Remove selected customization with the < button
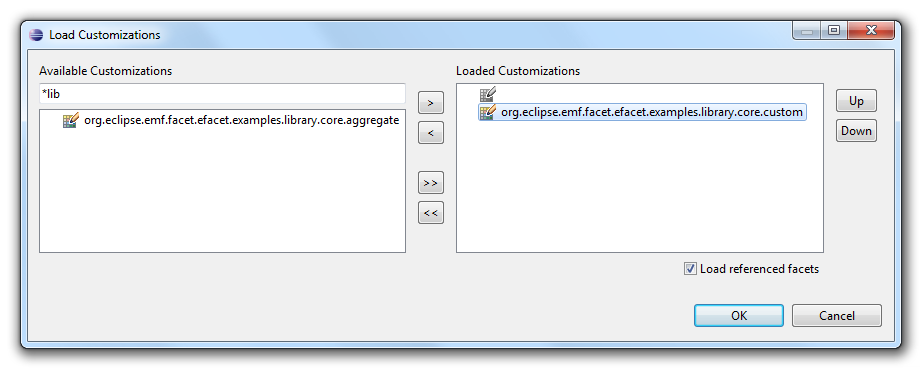The image size is (922, 369). pyautogui.click(x=430, y=133)
